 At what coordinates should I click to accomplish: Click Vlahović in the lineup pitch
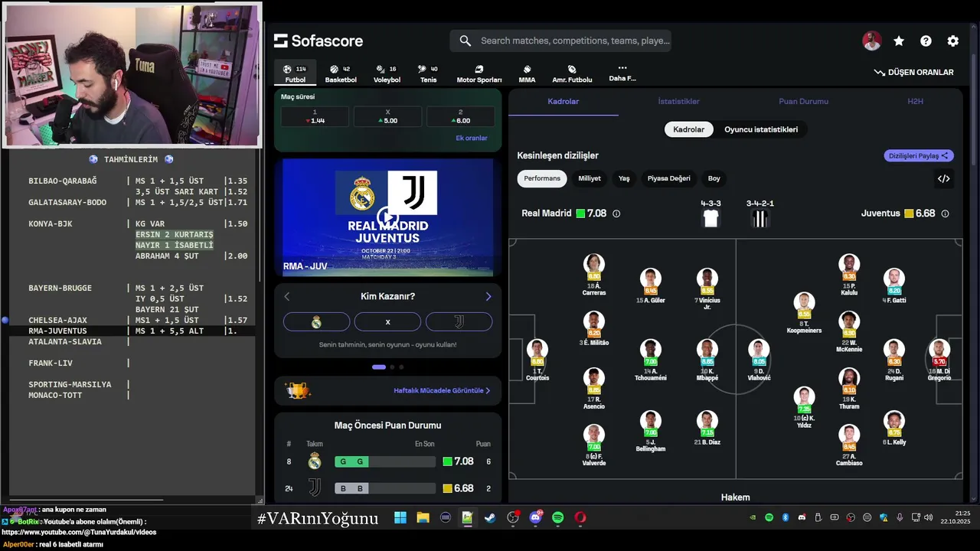click(x=759, y=360)
